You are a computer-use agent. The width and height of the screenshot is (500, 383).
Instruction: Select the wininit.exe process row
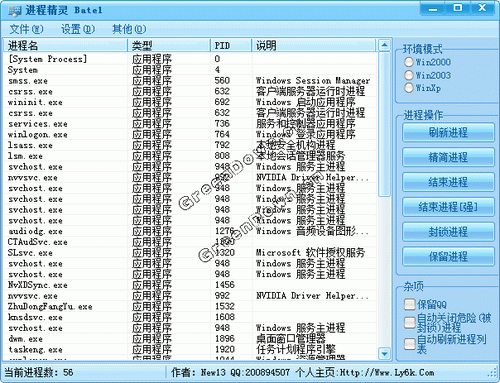(x=190, y=102)
